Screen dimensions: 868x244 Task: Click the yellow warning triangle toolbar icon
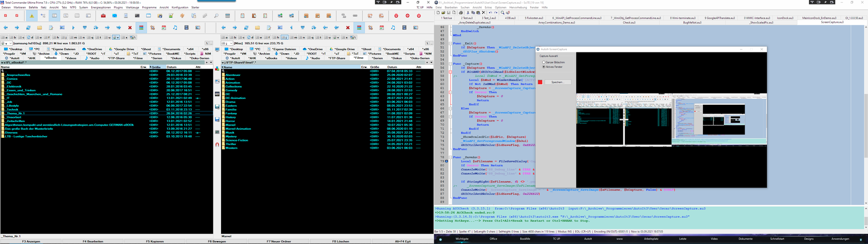32,16
